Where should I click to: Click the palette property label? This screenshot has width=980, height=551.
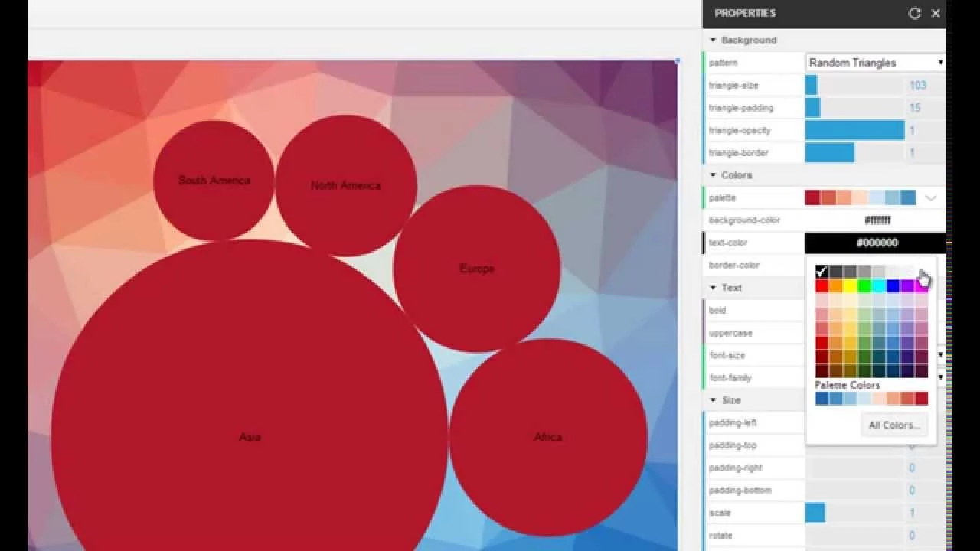(722, 197)
